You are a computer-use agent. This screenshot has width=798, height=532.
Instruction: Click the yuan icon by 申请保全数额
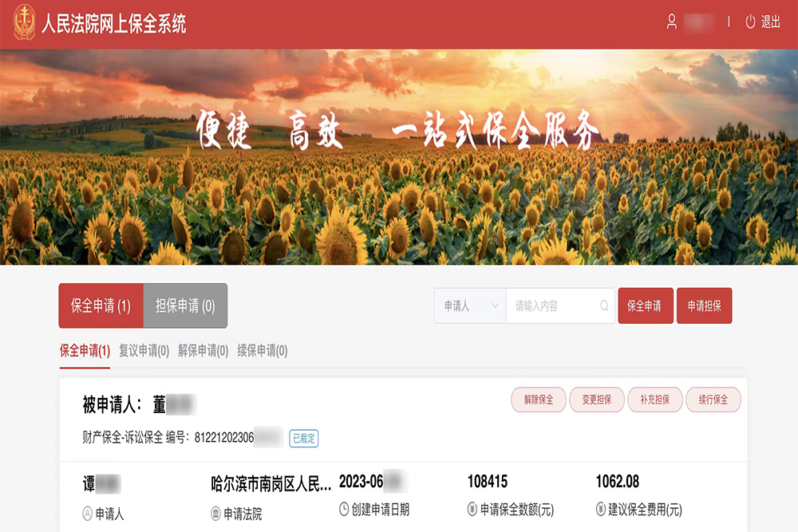472,510
